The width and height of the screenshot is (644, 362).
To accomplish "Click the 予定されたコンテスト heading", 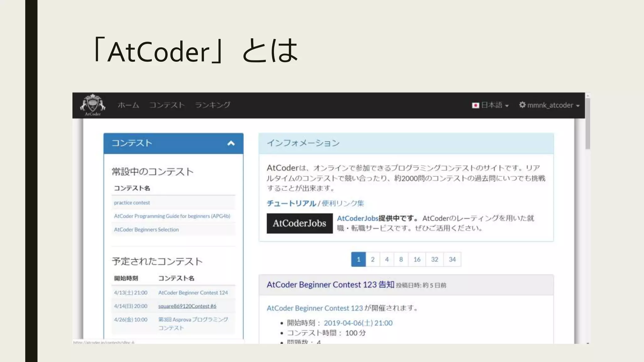I will (x=157, y=261).
